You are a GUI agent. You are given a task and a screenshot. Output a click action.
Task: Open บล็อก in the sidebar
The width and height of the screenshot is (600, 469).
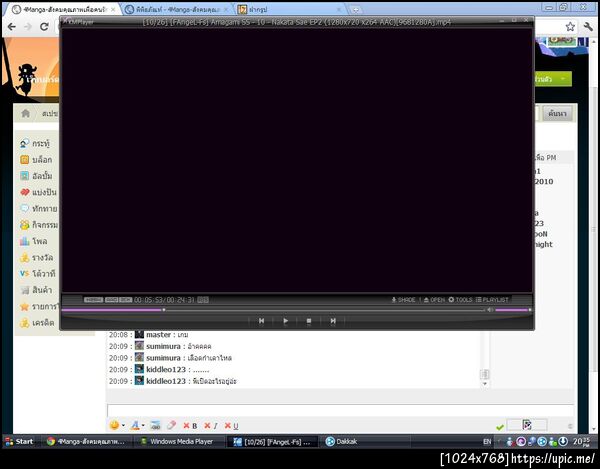(x=36, y=160)
